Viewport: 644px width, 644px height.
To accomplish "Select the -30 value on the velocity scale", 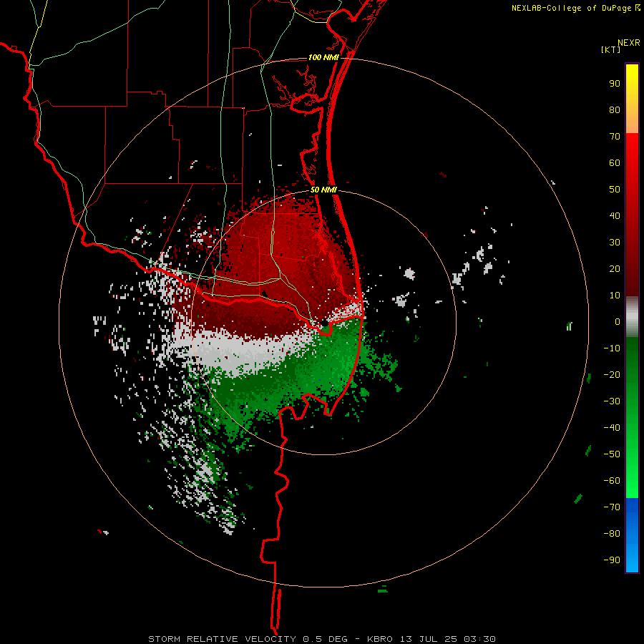I will (x=612, y=401).
